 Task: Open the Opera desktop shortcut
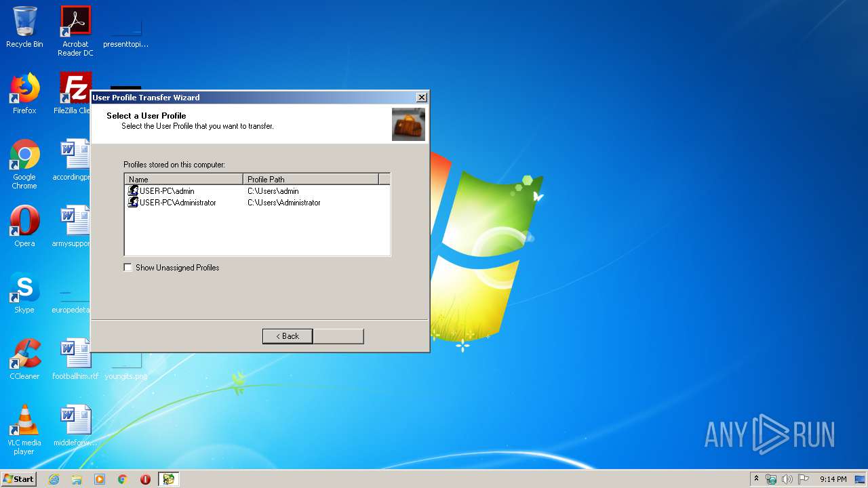coord(24,226)
